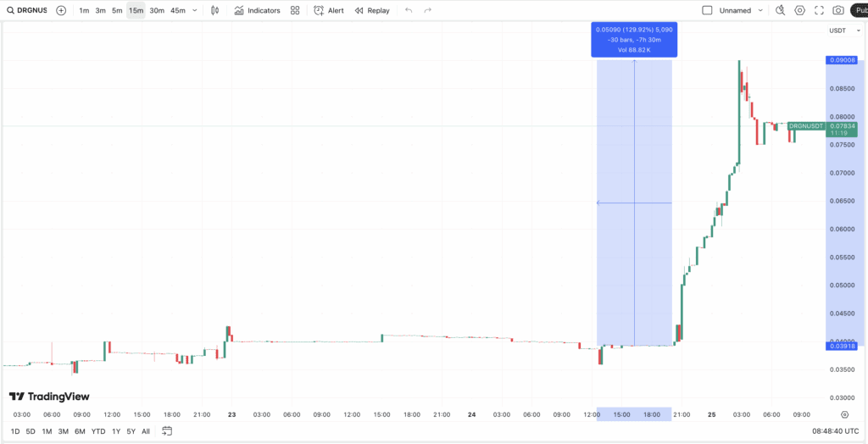The height and width of the screenshot is (444, 868).
Task: Select the YTD date range
Action: pos(98,431)
